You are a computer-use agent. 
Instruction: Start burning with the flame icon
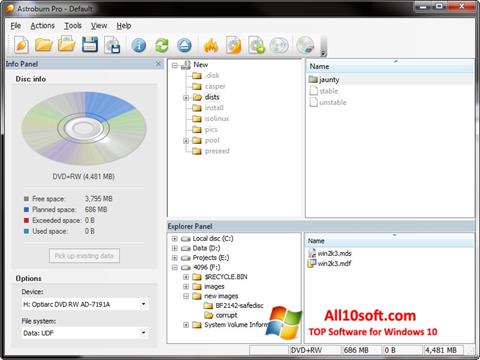point(211,45)
